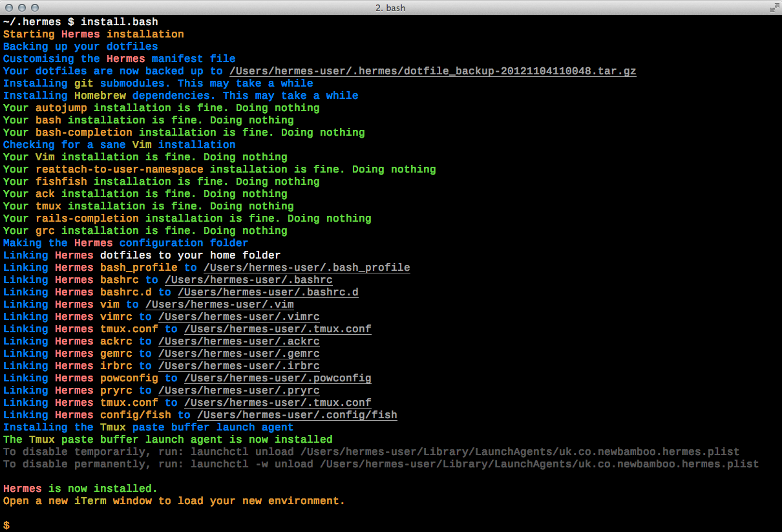Click the 'Your ack installation is fine' line
This screenshot has height=532, width=782.
145,194
